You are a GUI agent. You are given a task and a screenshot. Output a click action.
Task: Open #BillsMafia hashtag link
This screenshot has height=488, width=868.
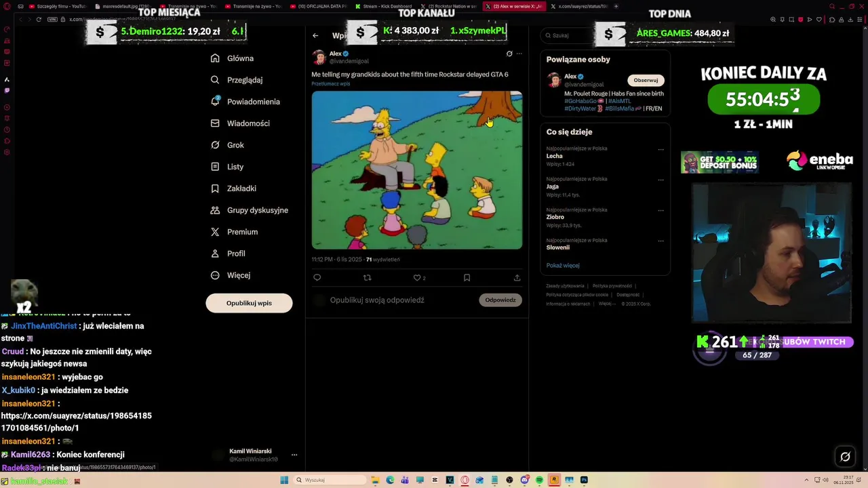(620, 108)
